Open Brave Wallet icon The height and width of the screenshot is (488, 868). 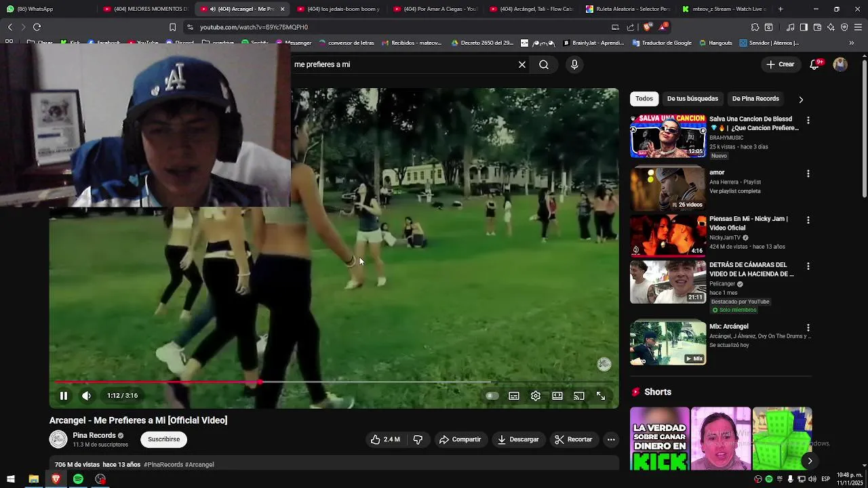point(817,27)
